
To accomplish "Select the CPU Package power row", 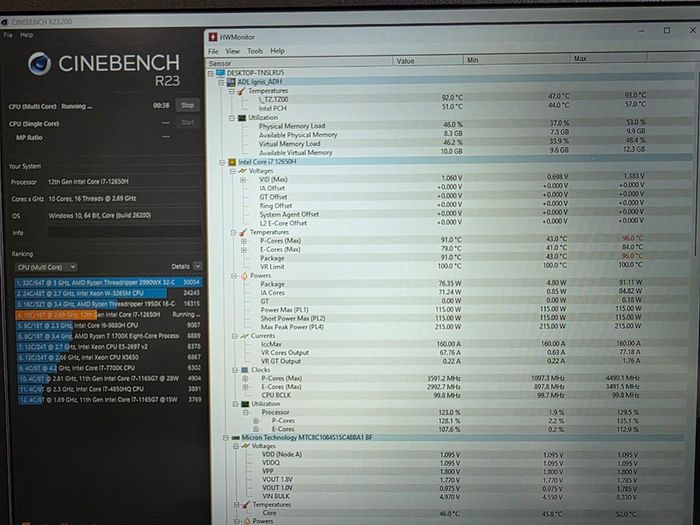I will click(452, 283).
